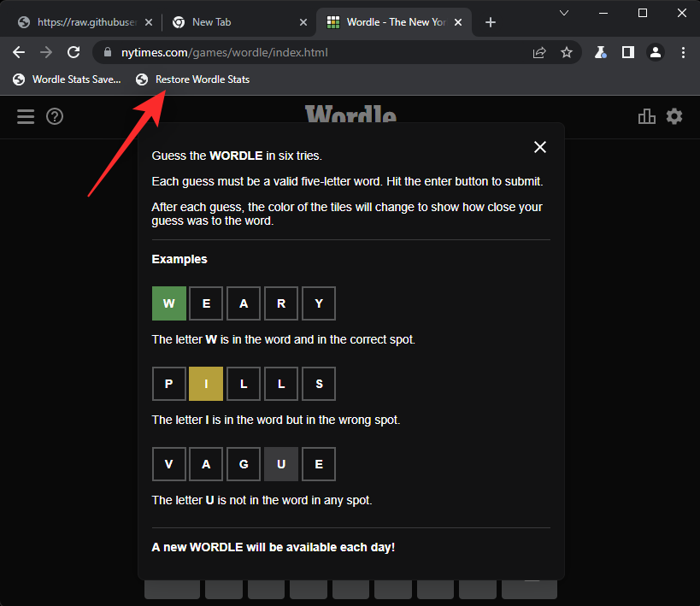Close the how-to-play instructions dialog
This screenshot has height=606, width=700.
(x=539, y=147)
